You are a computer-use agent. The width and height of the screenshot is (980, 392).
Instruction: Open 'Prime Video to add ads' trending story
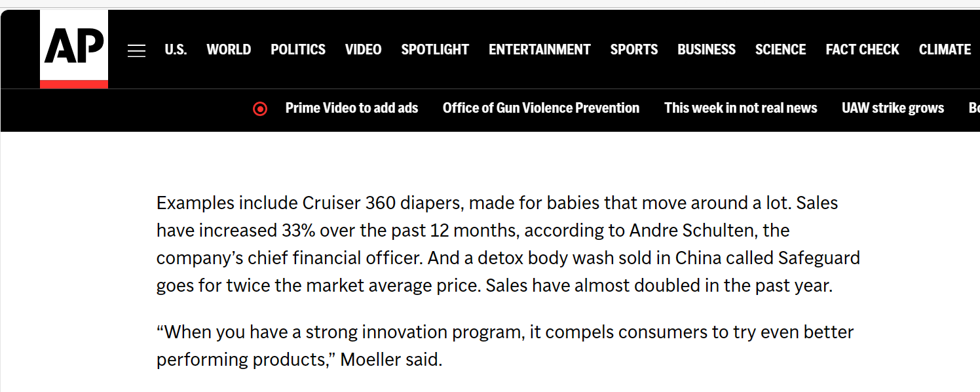pos(352,108)
